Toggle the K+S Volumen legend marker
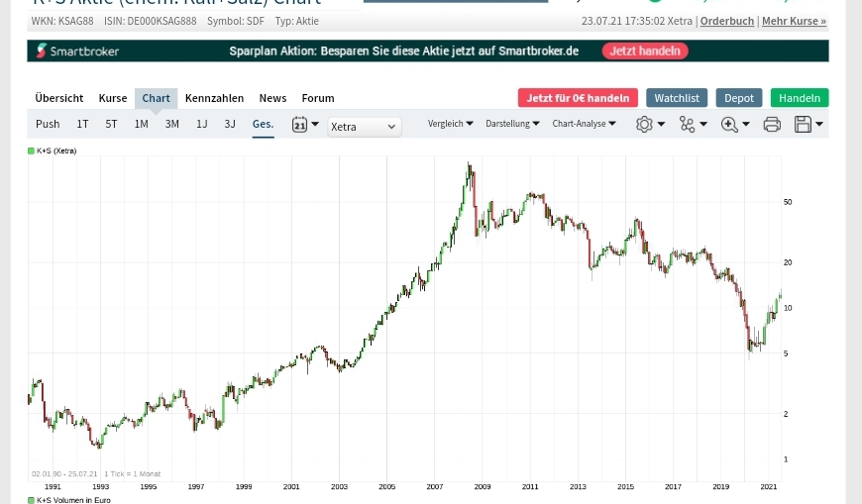Image resolution: width=862 pixels, height=504 pixels. [x=31, y=500]
